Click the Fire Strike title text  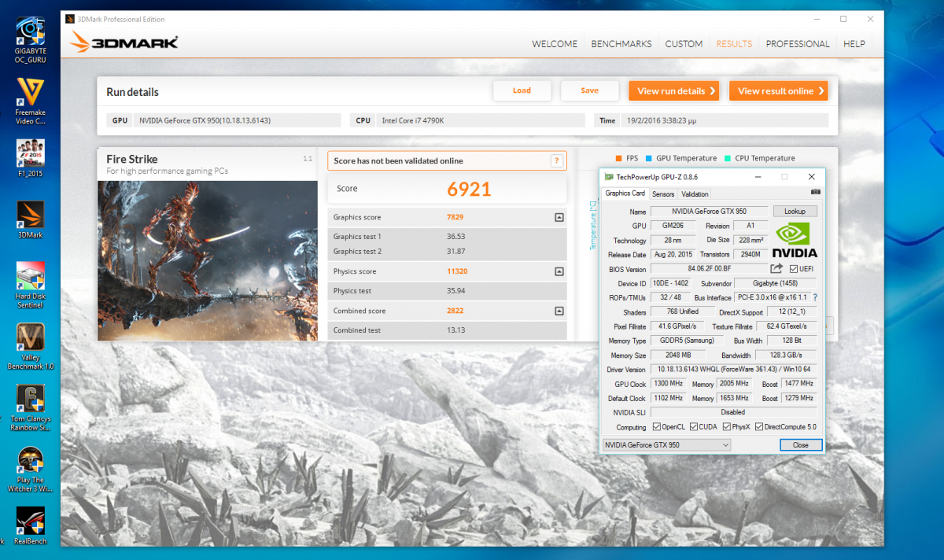[132, 159]
